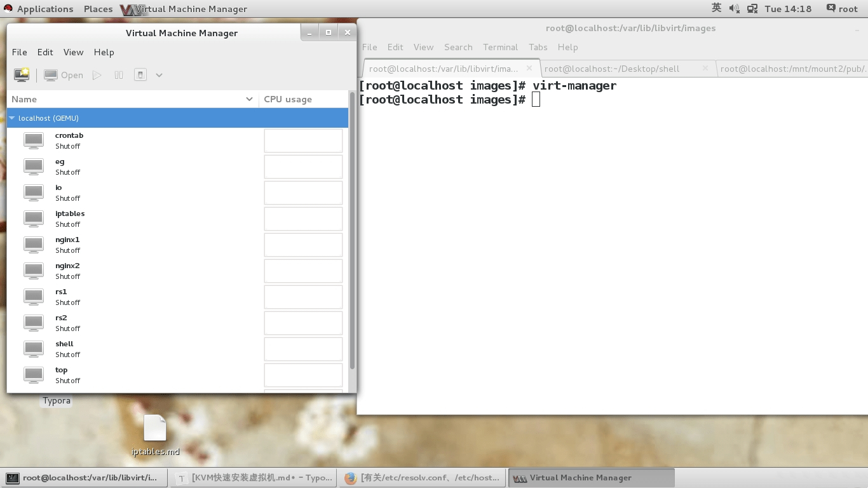Click the Shut down virtual machine icon
Screen dimensions: 868x488
140,75
